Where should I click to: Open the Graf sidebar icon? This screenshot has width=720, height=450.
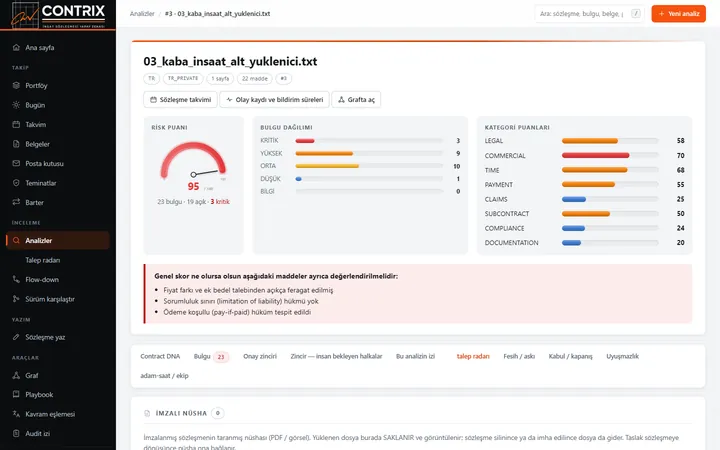(16, 375)
